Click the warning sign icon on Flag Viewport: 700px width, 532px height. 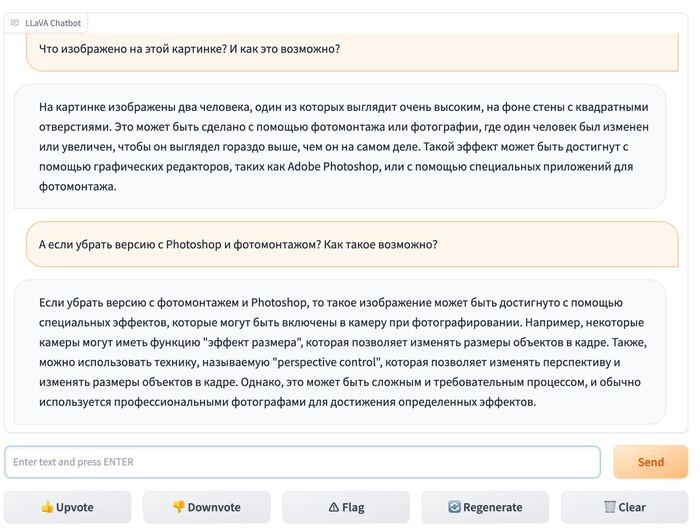pyautogui.click(x=333, y=507)
